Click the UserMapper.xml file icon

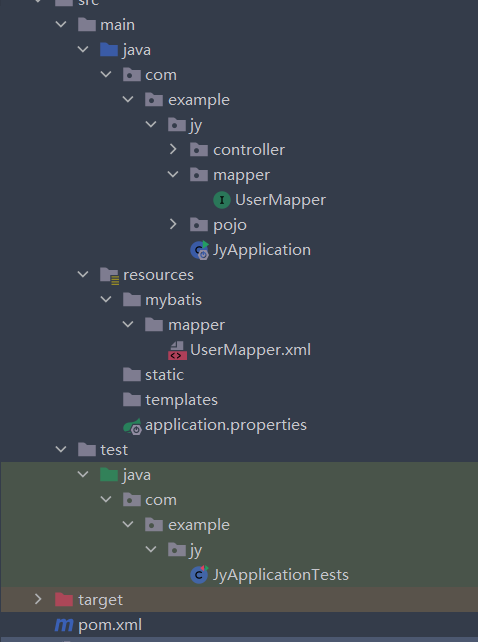tap(177, 350)
